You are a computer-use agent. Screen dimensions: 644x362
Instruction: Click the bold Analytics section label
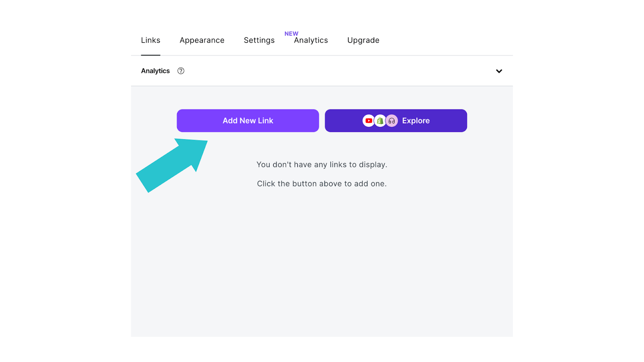(x=155, y=71)
